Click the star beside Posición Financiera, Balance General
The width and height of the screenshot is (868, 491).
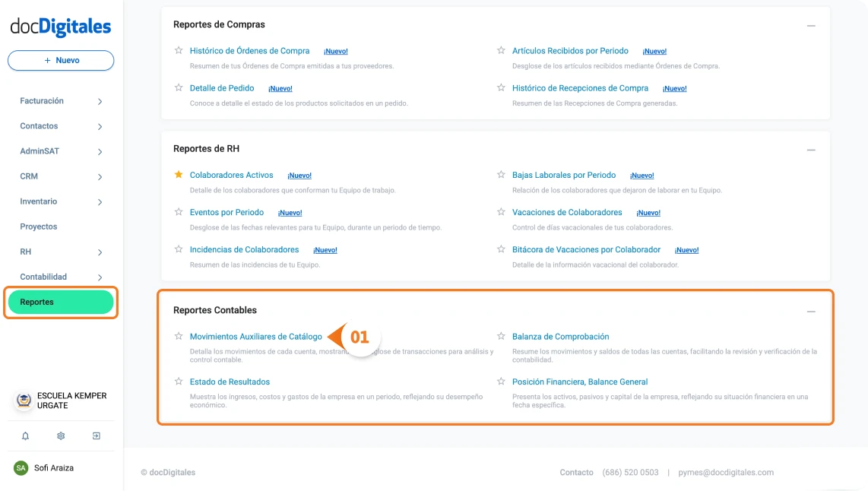(x=501, y=382)
